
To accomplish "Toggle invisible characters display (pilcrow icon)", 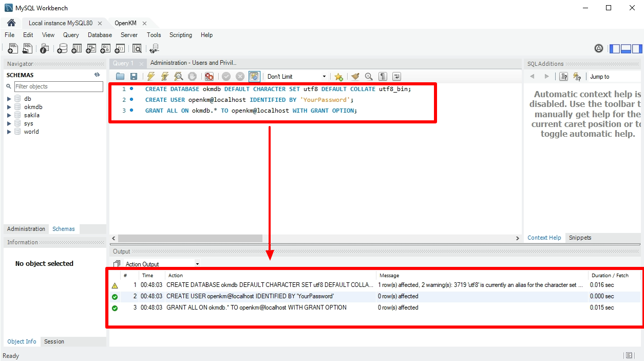I will [x=383, y=77].
